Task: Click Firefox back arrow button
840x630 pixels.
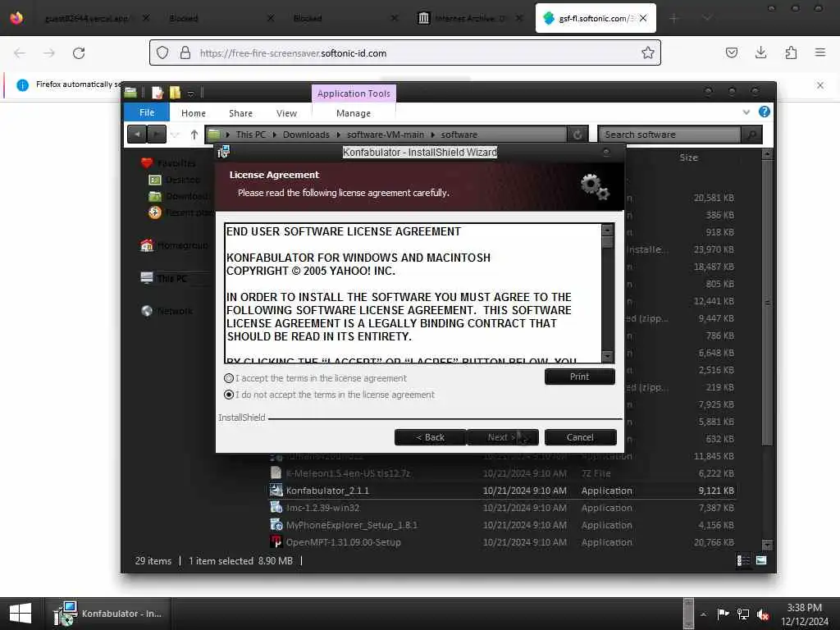Action: point(20,53)
